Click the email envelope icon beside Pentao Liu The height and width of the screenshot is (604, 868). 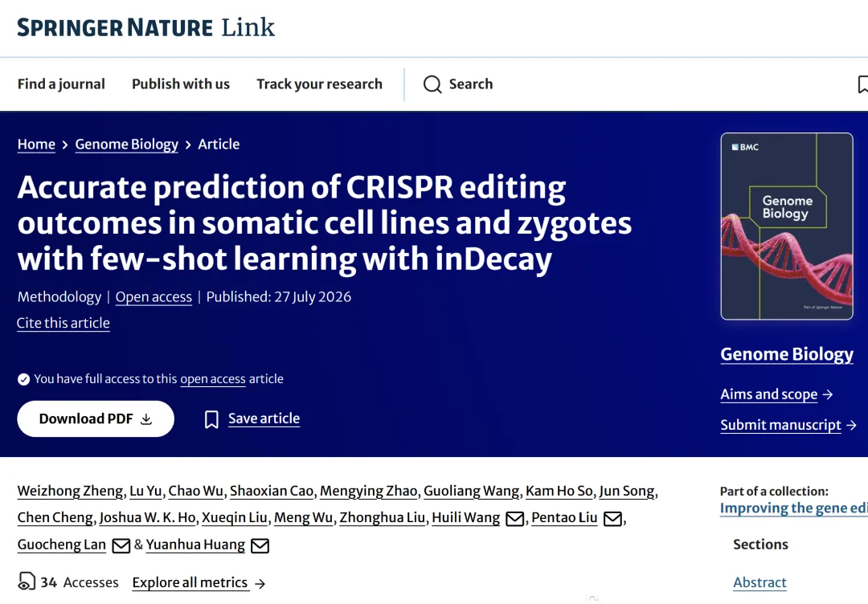(612, 519)
